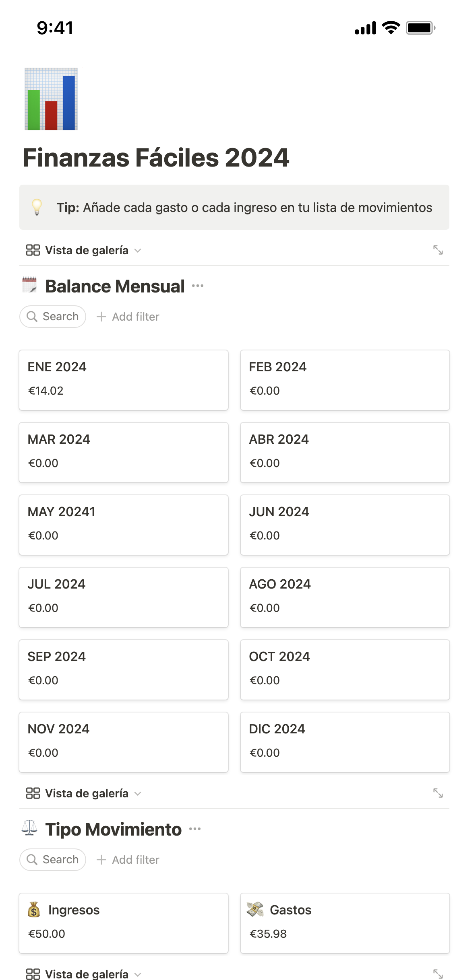Open the DIC 2024 card
Viewport: 453px width, 980px height.
[345, 742]
